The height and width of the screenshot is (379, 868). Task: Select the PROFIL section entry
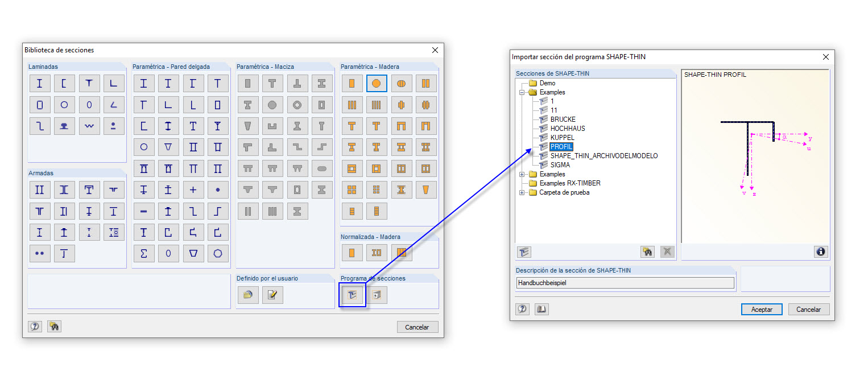click(x=561, y=147)
